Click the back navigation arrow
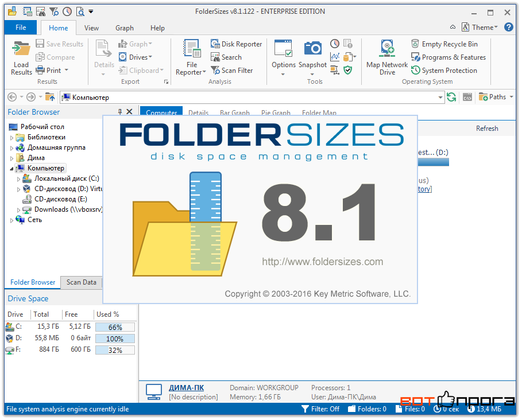Screen dimensions: 522x420 (12, 97)
